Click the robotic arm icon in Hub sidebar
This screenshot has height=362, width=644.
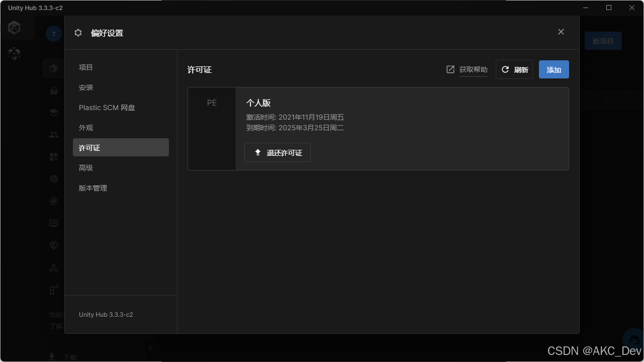(54, 290)
